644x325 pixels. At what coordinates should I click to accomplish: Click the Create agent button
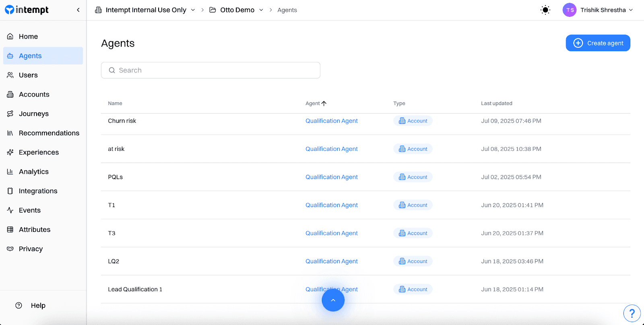coord(598,43)
